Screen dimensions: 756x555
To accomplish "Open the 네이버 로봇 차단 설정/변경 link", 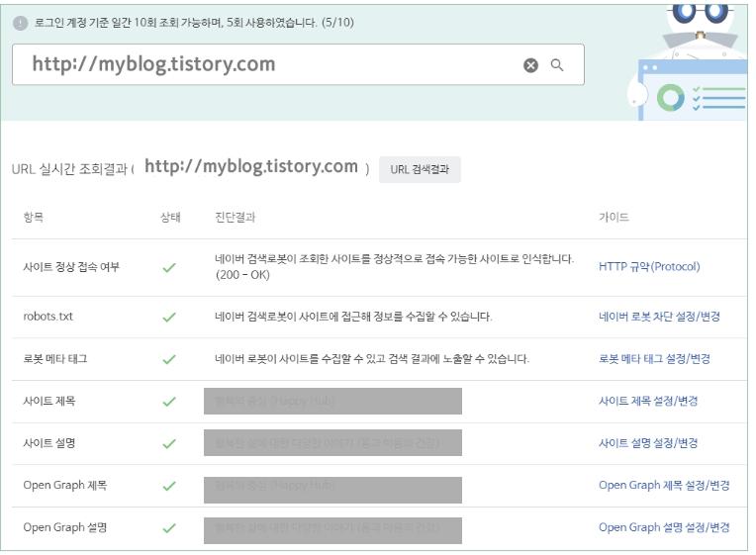I will 659,317.
